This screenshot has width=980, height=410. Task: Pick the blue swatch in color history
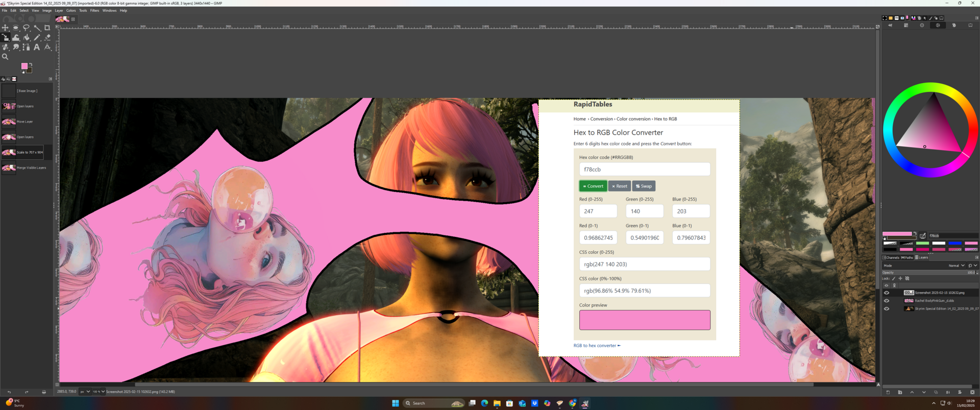pyautogui.click(x=955, y=243)
